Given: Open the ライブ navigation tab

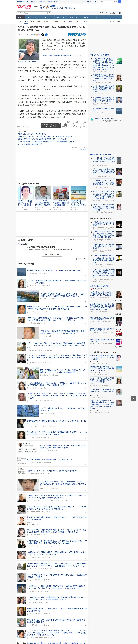Looking at the screenshot, I should (x=37, y=17).
